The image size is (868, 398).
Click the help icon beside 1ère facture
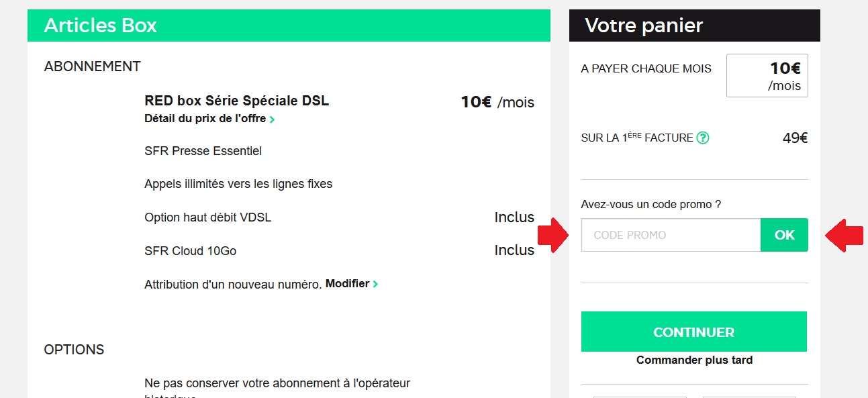coord(703,138)
